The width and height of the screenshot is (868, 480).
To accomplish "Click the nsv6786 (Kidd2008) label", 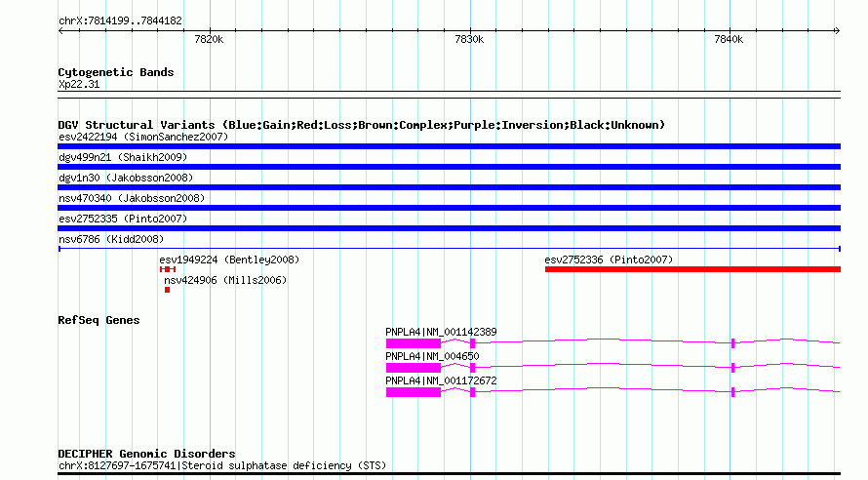I will (x=111, y=239).
